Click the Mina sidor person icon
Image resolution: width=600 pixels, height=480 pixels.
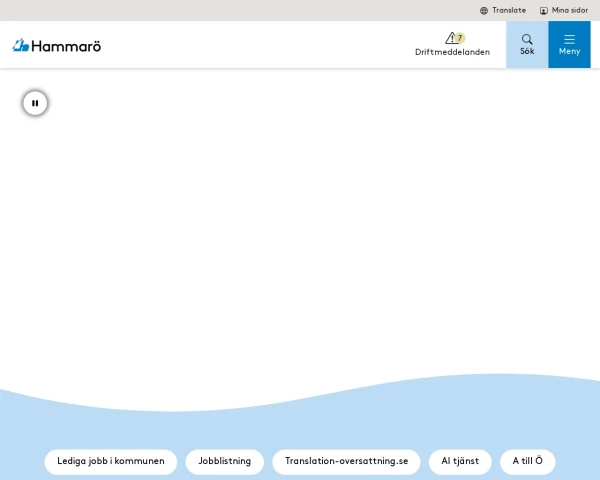(544, 10)
